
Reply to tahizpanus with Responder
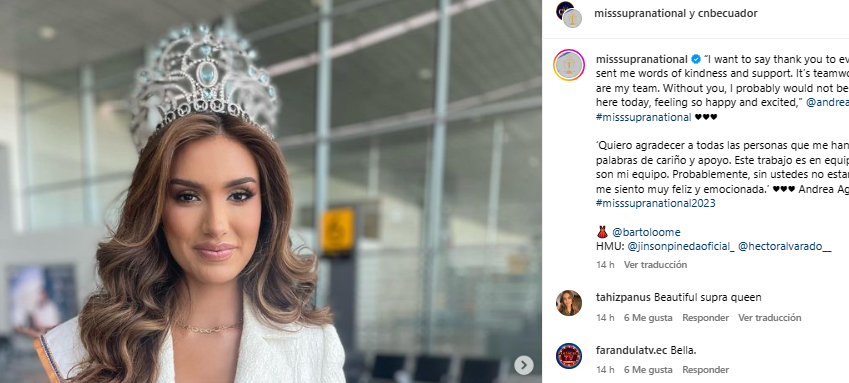pos(706,317)
